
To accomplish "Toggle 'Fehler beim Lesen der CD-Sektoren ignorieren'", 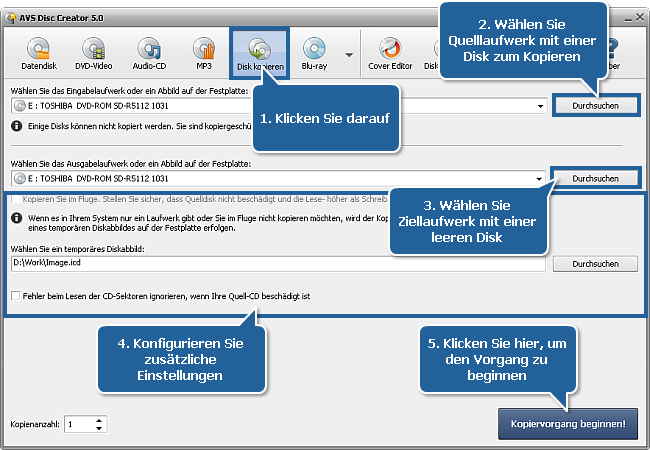I will coord(16,296).
